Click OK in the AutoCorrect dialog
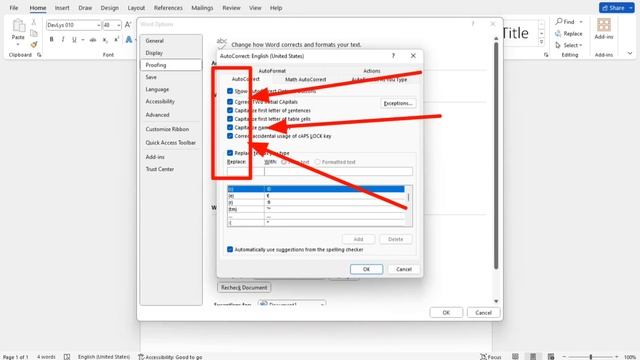This screenshot has height=360, width=640. click(x=367, y=269)
